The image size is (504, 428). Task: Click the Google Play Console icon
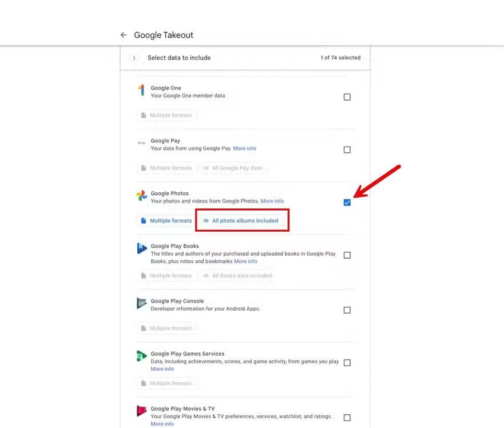141,303
